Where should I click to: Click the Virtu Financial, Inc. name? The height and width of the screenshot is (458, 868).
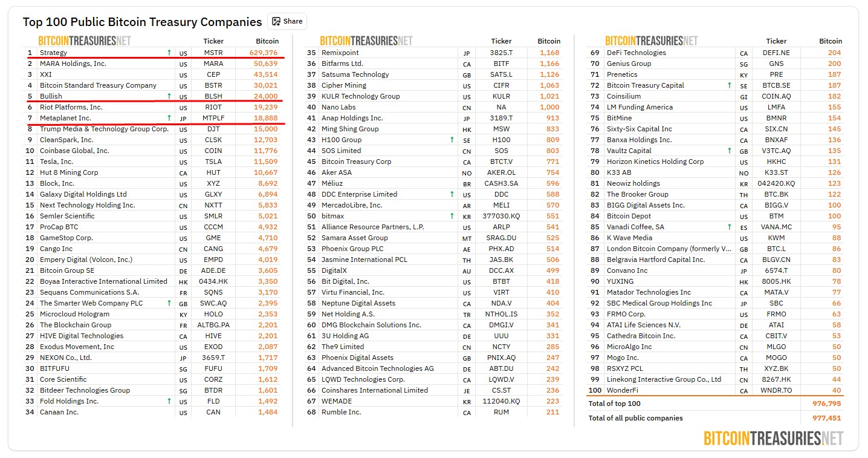(x=353, y=292)
